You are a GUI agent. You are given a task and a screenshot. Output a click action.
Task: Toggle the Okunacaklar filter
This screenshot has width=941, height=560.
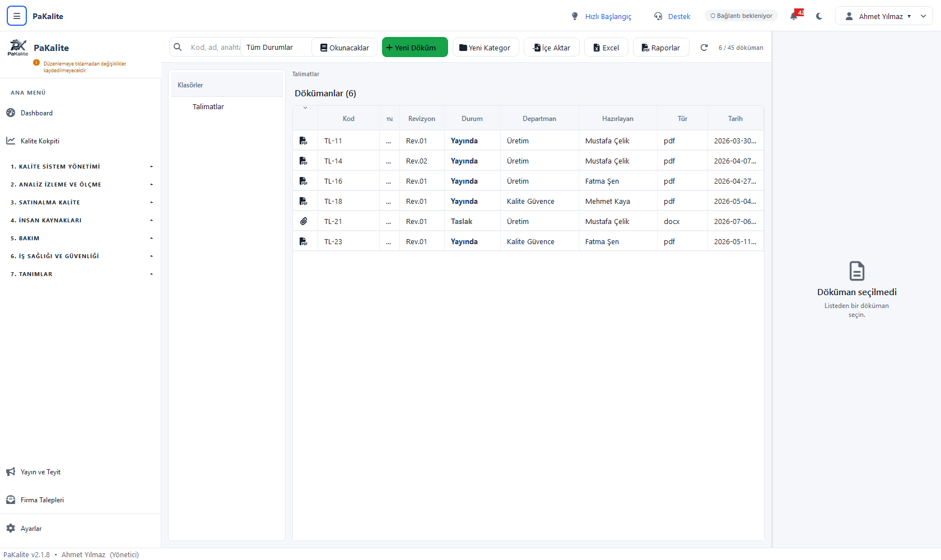coord(344,48)
